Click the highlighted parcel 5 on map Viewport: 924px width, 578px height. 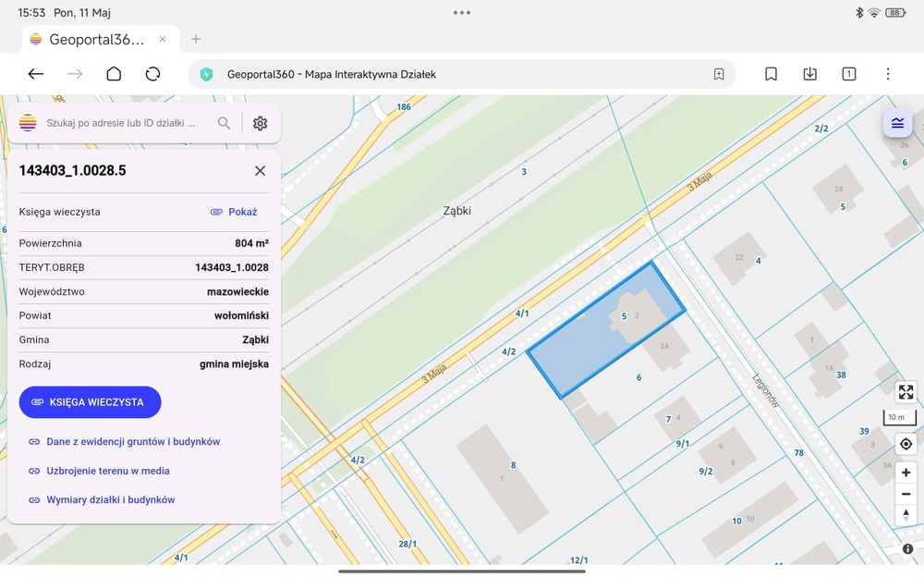pos(606,330)
